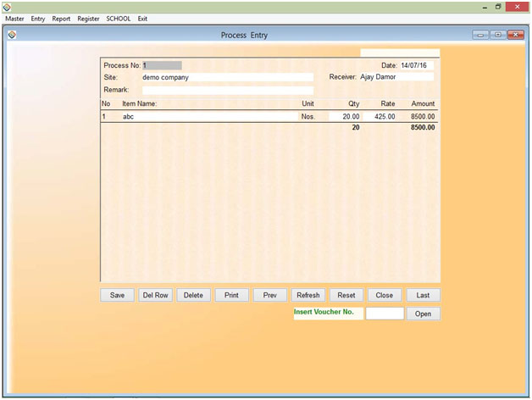
Task: Select the Site field containing demo company
Action: tap(227, 77)
